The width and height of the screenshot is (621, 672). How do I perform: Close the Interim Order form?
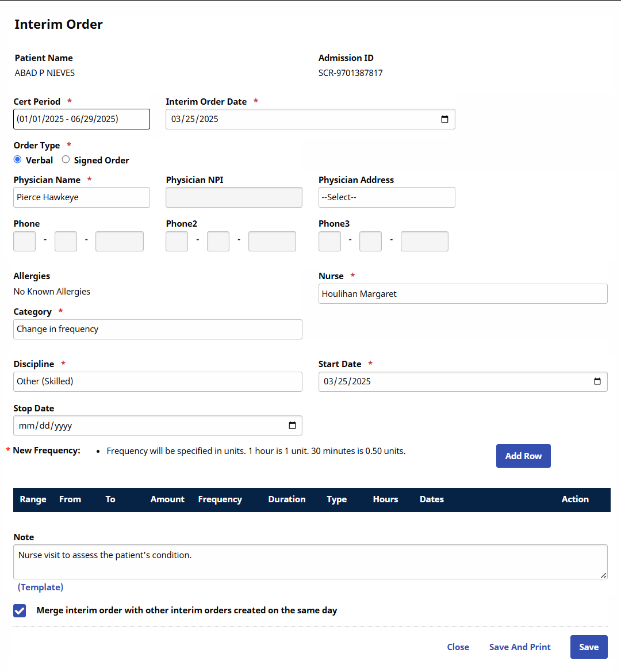pos(458,647)
